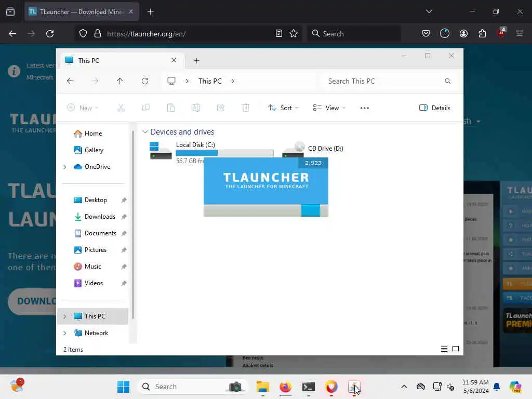532x399 pixels.
Task: Open uBlock Origin extension icon
Action: [501, 33]
